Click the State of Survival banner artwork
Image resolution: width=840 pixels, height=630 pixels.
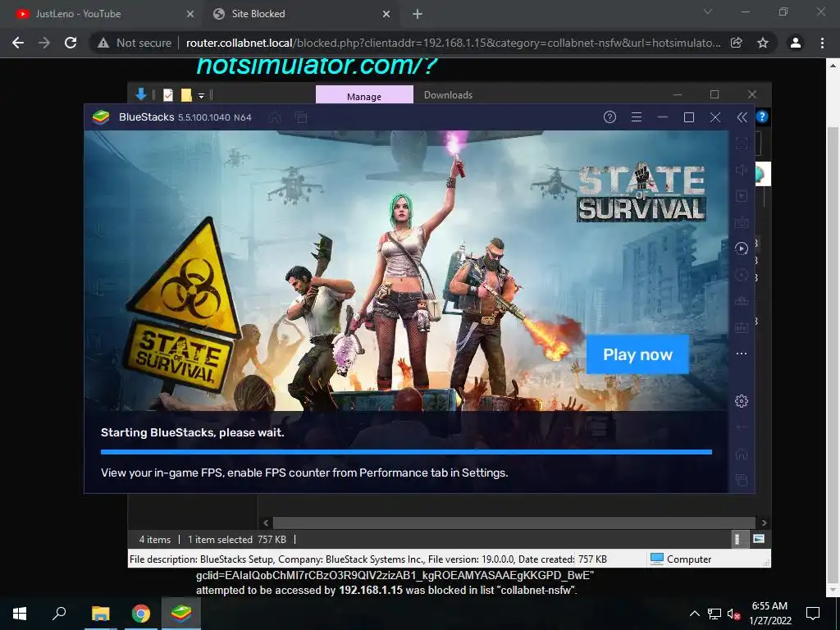point(406,271)
